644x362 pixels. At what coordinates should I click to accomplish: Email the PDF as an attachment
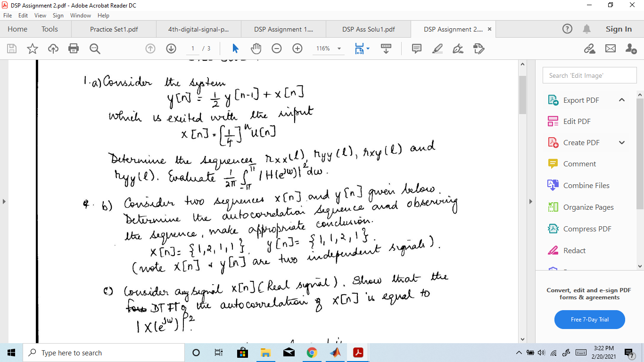coord(611,49)
